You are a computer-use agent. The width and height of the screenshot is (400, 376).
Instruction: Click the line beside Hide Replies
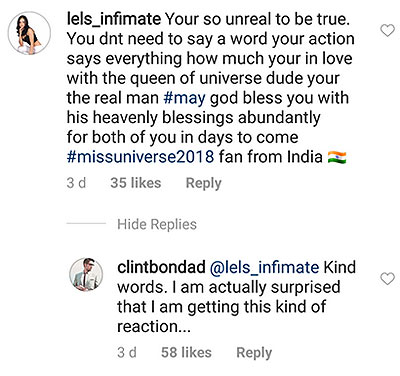click(x=86, y=223)
